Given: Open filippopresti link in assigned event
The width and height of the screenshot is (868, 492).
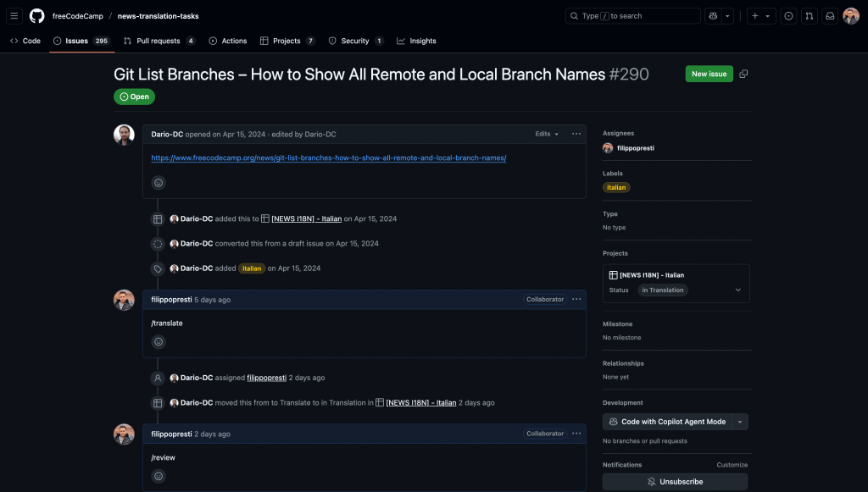Looking at the screenshot, I should pyautogui.click(x=266, y=378).
